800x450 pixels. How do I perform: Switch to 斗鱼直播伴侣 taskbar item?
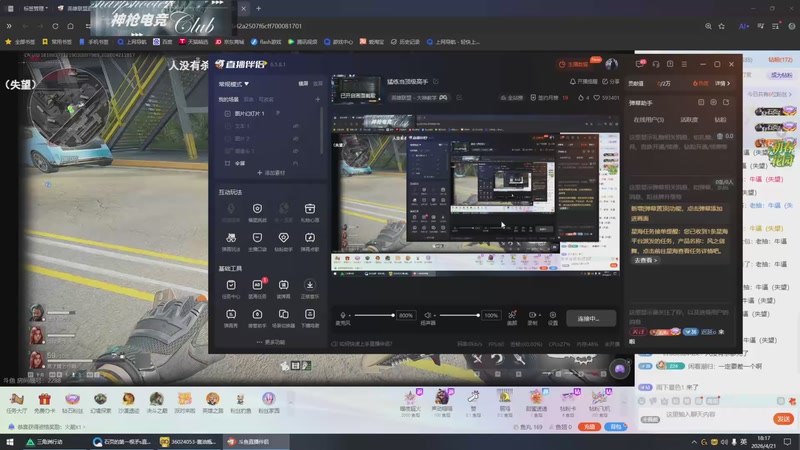click(256, 442)
